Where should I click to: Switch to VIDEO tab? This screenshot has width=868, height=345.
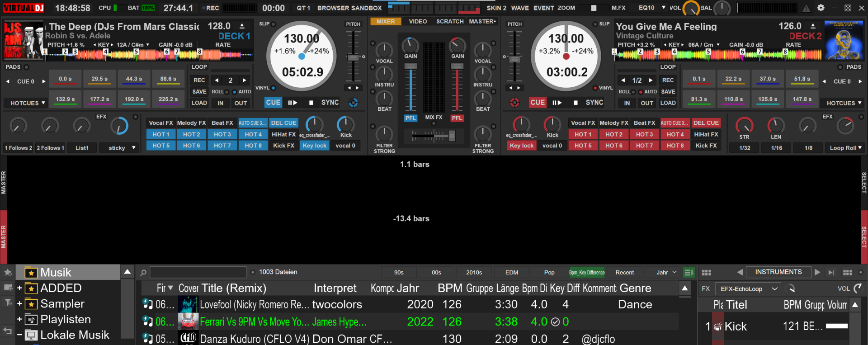point(418,21)
